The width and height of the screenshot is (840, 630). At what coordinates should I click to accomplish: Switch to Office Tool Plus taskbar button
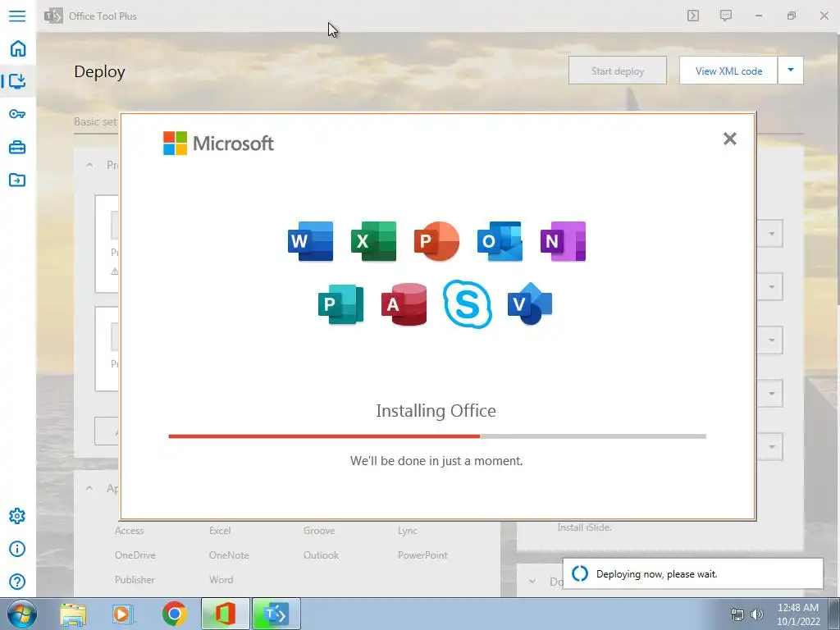[276, 614]
